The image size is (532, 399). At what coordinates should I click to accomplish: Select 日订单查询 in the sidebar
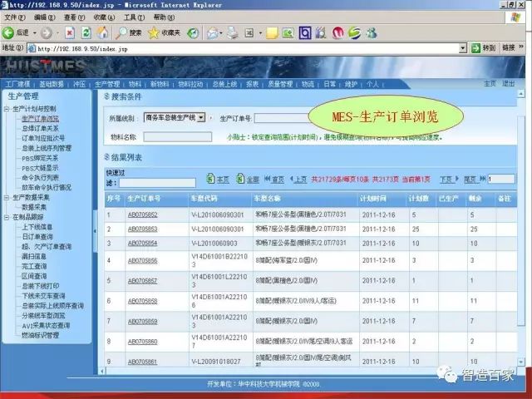pos(37,237)
